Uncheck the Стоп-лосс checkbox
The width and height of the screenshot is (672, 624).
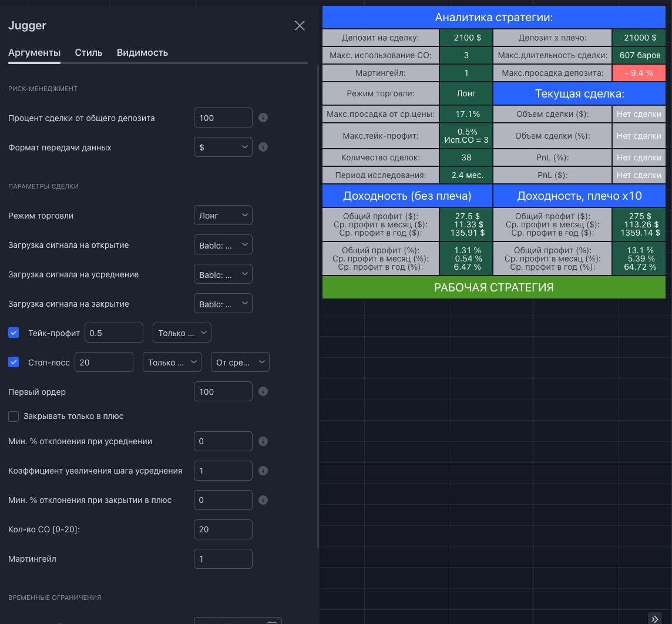coord(14,362)
